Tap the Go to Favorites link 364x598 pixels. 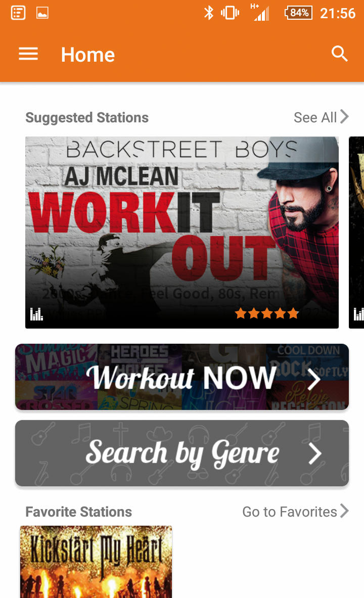290,512
